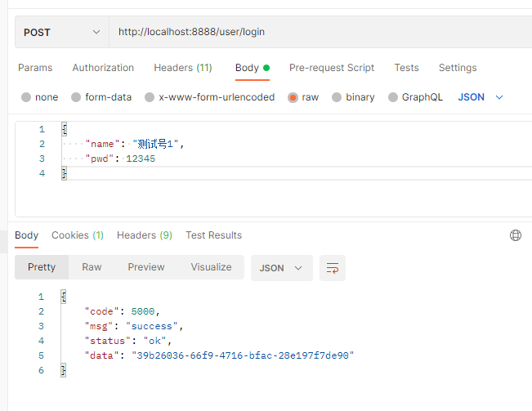Open the Pre-request Script tab
Viewport: 532px width, 411px height.
pos(332,68)
